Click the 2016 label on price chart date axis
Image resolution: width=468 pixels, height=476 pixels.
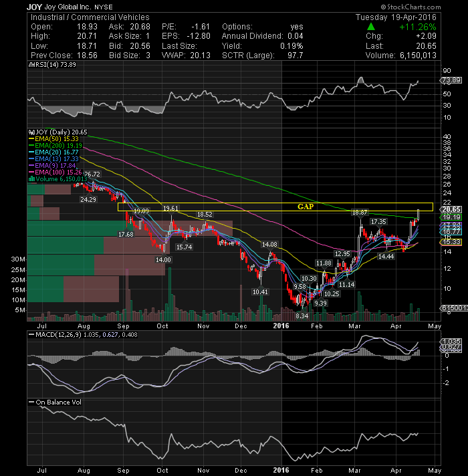[x=281, y=326]
